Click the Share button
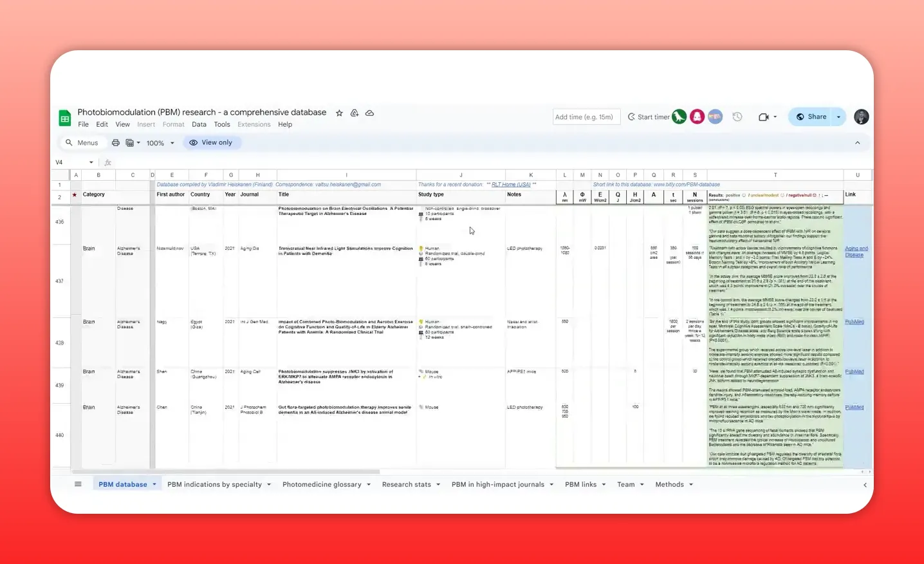Screen dimensions: 924x564 point(813,117)
